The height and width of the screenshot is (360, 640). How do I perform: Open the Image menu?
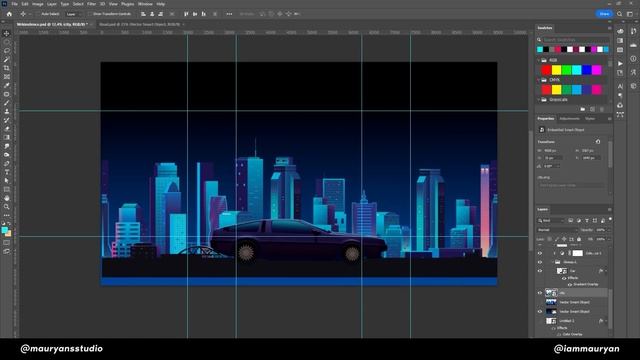tap(38, 4)
